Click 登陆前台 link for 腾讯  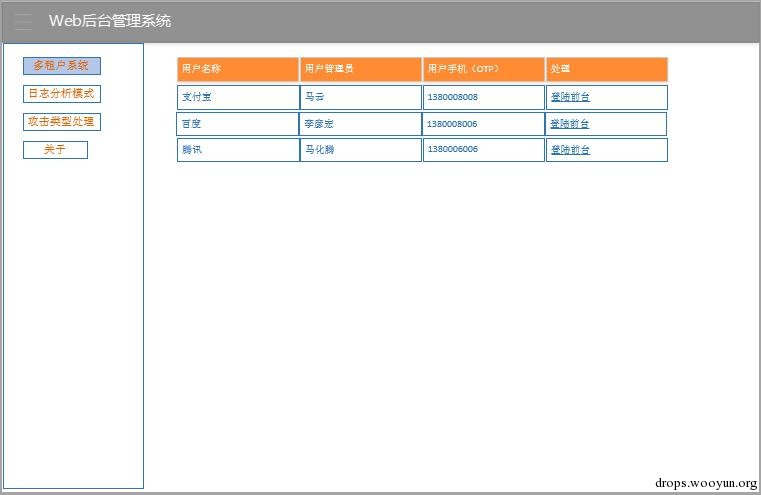[x=570, y=150]
